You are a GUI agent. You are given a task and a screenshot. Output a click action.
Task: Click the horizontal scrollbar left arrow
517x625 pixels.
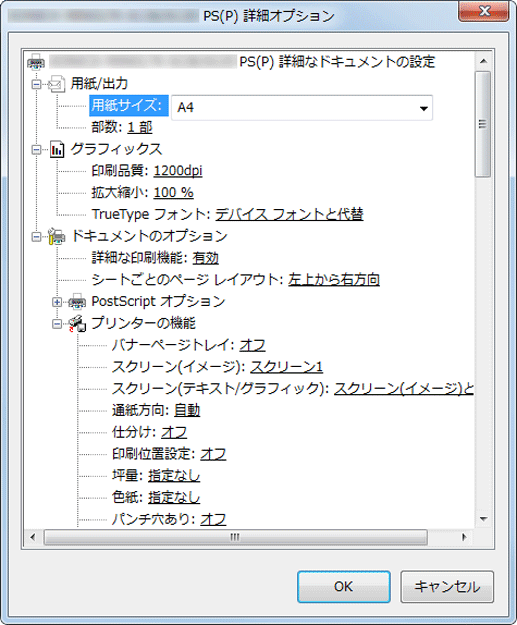(33, 537)
